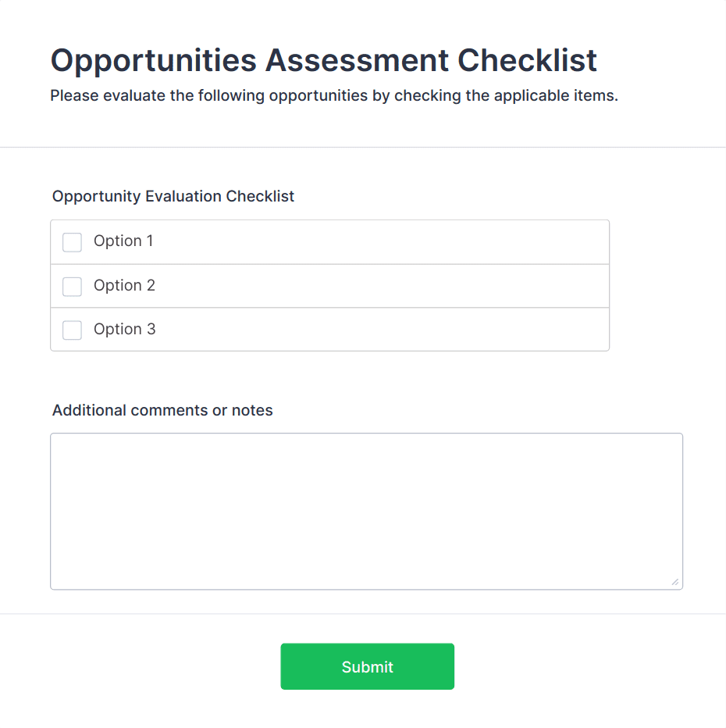The image size is (726, 728).
Task: Click the instruction text under the title
Action: [333, 96]
